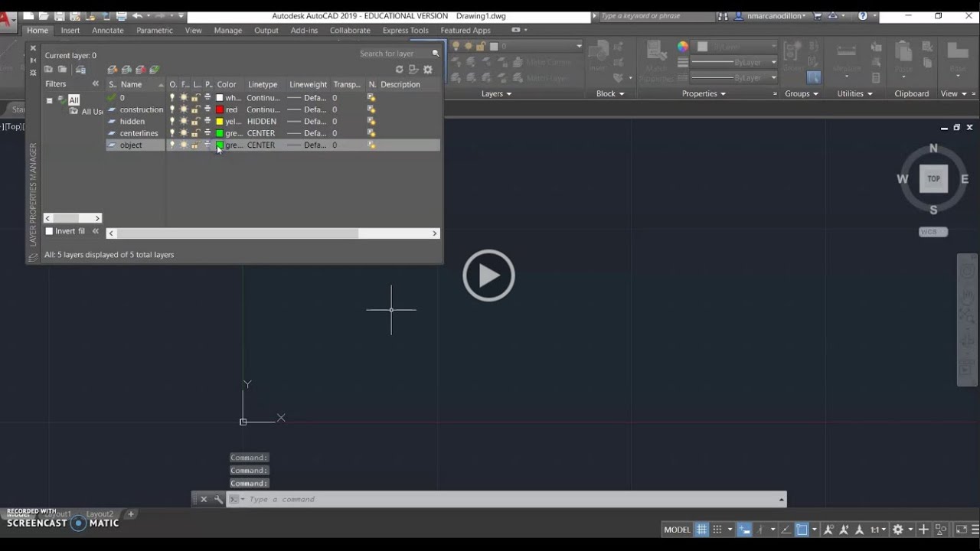
Task: Switch to the Parametric ribbon tab
Action: click(x=155, y=31)
